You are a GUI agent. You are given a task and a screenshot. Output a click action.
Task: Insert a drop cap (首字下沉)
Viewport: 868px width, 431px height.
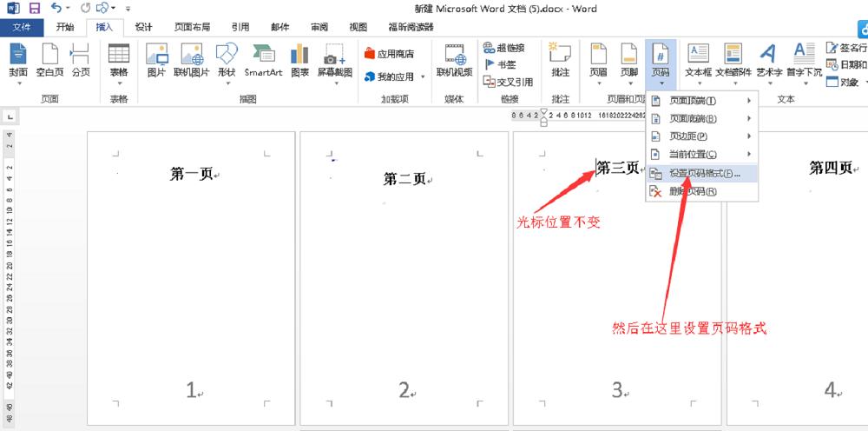(805, 64)
